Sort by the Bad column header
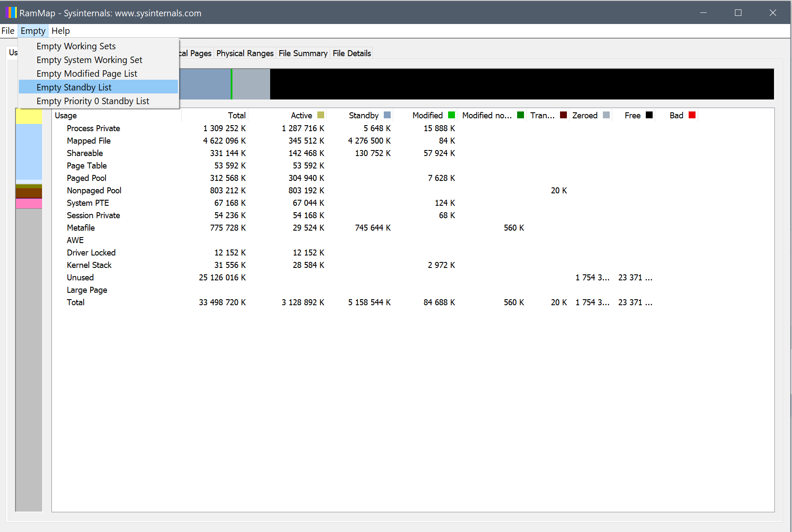This screenshot has height=532, width=792. [676, 115]
